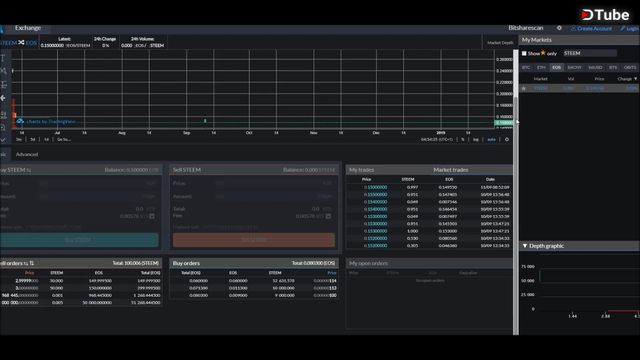Click the DTube logo
The image size is (640, 360).
pos(605,15)
